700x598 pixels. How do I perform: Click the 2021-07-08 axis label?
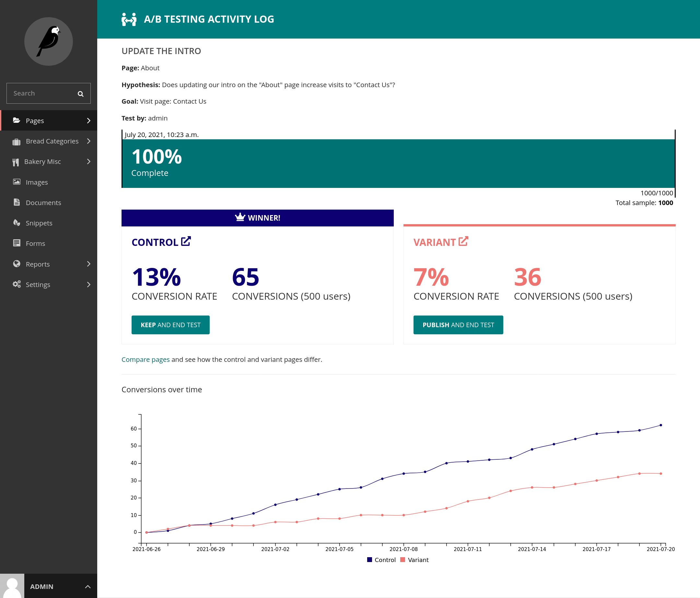(x=404, y=549)
